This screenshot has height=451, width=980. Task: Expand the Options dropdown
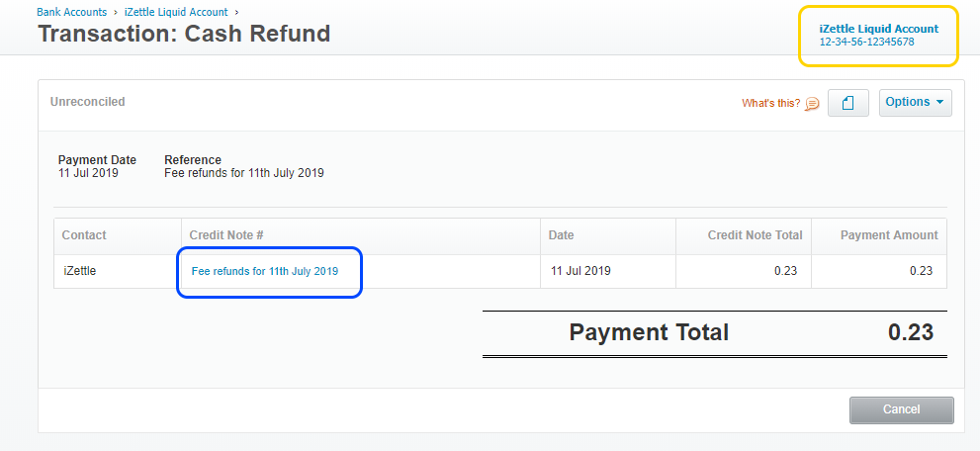(x=915, y=103)
